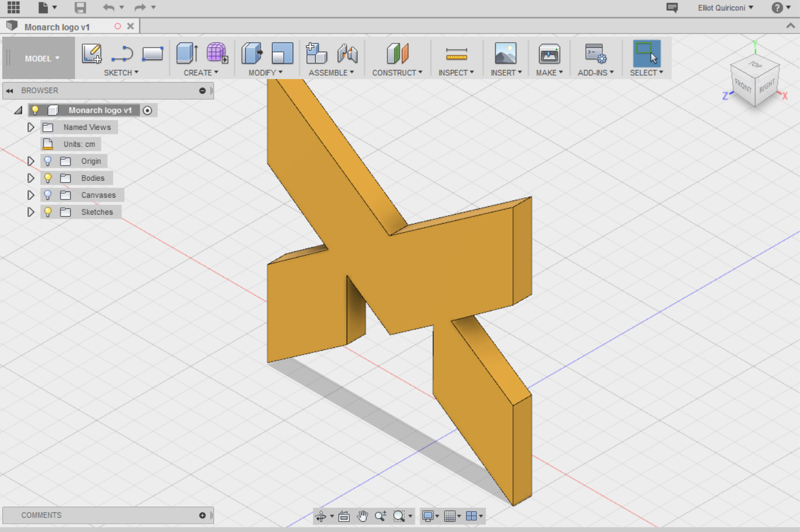
Task: Select the Rectangle sketch tool
Action: 153,54
